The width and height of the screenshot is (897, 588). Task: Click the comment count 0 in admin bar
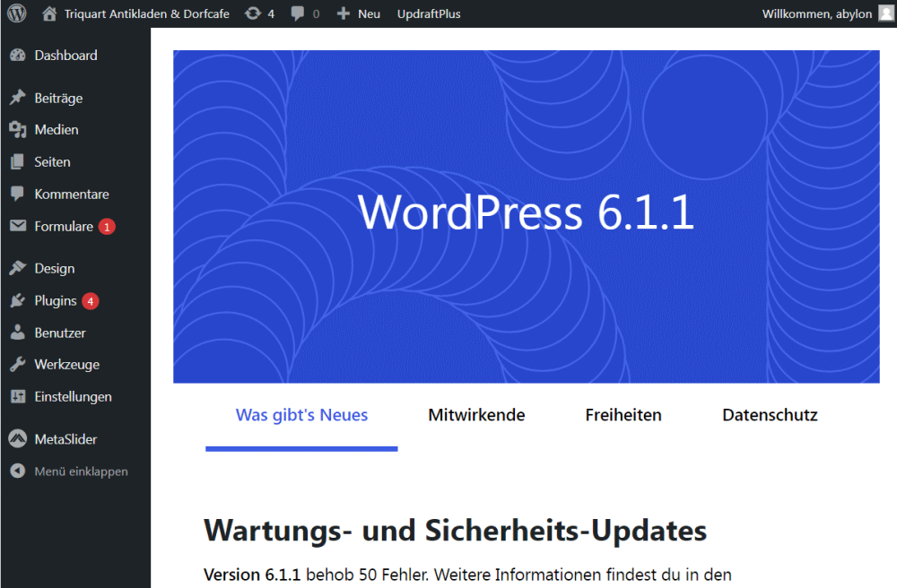pos(317,13)
